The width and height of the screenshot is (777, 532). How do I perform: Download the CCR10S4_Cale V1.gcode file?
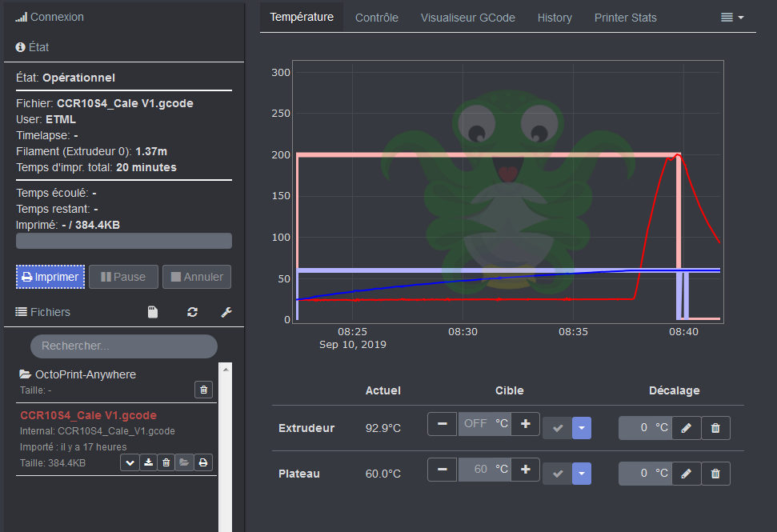(148, 462)
